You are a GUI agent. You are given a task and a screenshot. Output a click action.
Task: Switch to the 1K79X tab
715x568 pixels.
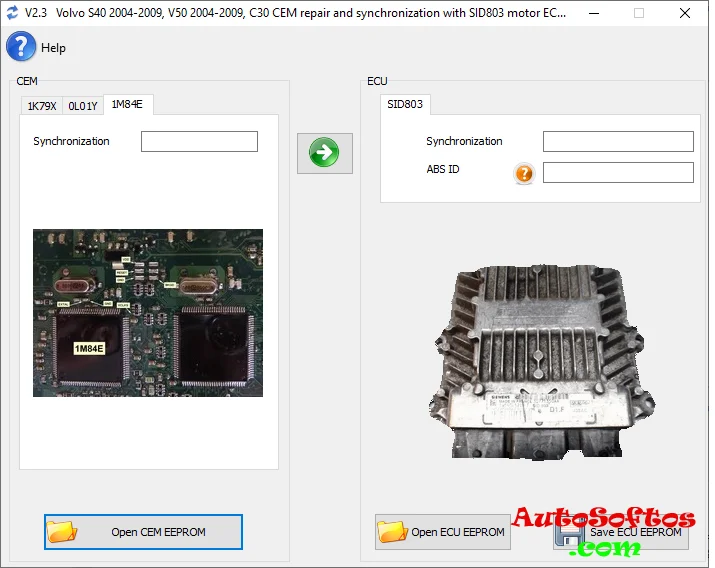pyautogui.click(x=41, y=106)
